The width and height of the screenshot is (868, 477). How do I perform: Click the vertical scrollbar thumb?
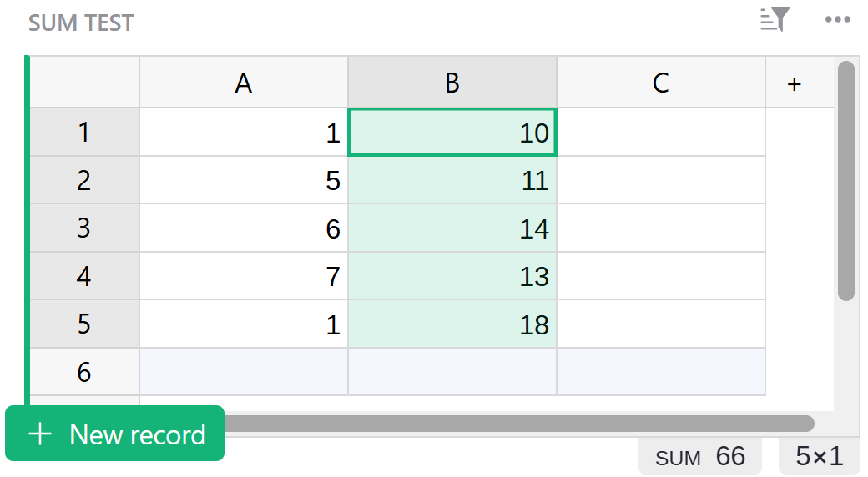846,180
